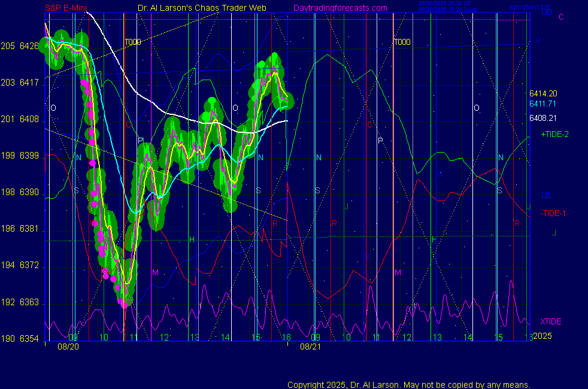Click the Copyright 2025 Dr. Al Larson notice
Screen dimensions: 588x389
click(409, 385)
